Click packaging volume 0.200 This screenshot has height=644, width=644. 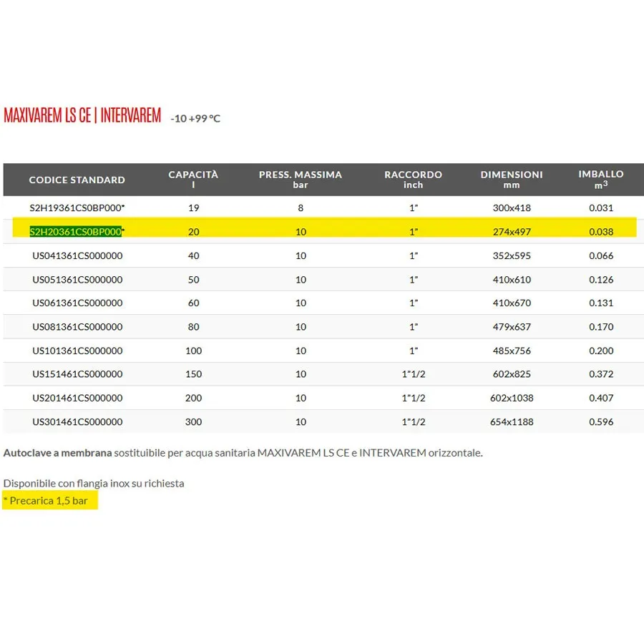pos(601,351)
